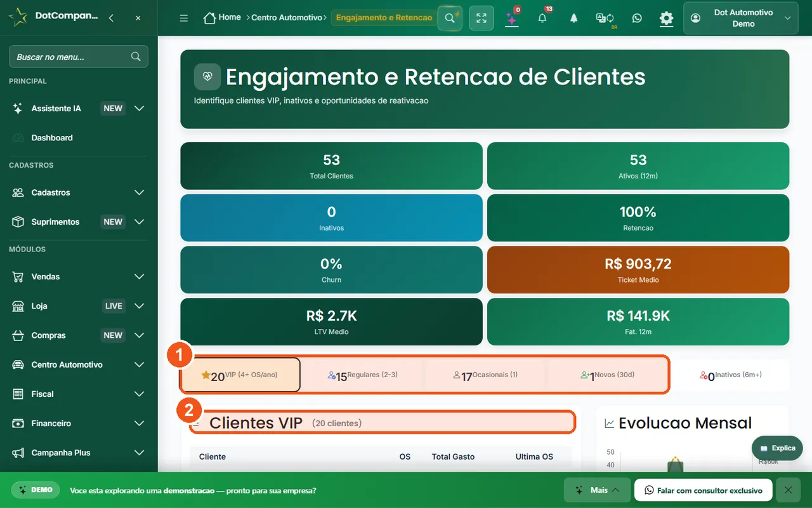Expand Centro Automotivo menu chevron
This screenshot has width=812, height=508.
(140, 364)
